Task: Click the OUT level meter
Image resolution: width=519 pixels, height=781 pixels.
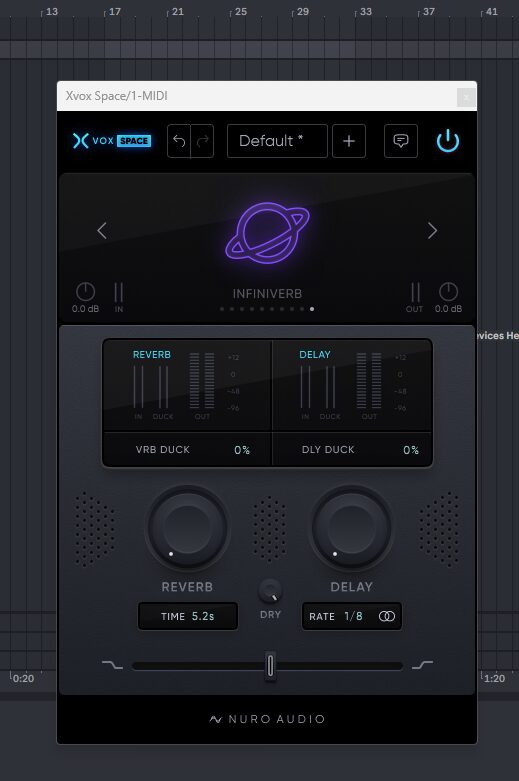Action: (x=415, y=292)
